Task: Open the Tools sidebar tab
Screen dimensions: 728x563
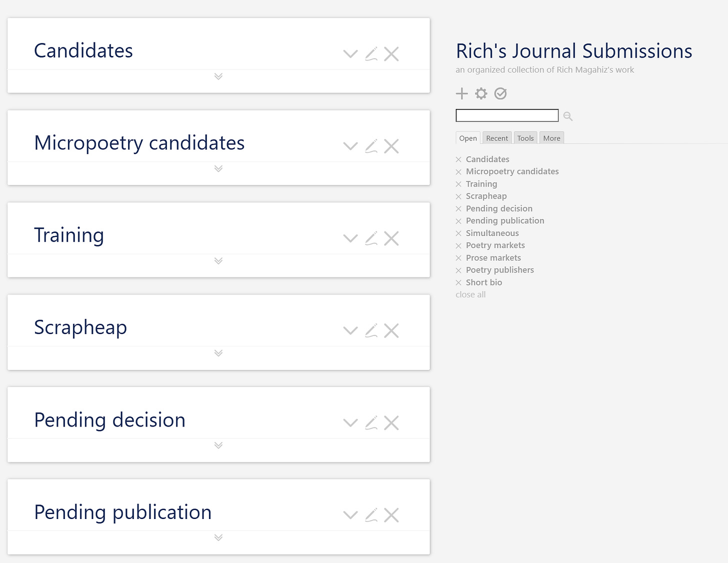Action: (x=525, y=138)
